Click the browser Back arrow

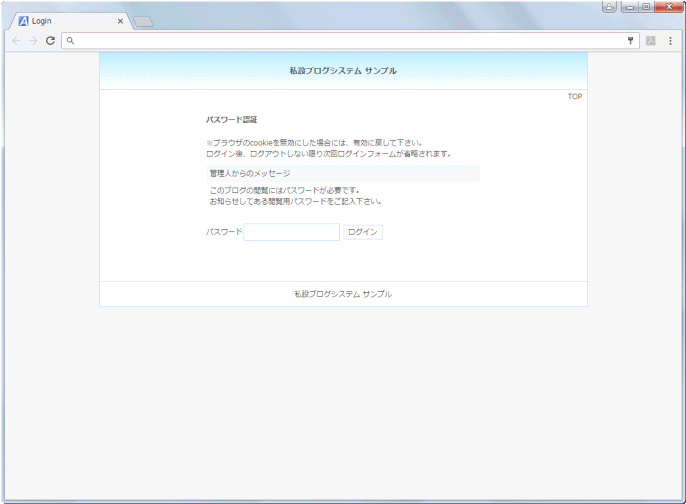pyautogui.click(x=16, y=41)
